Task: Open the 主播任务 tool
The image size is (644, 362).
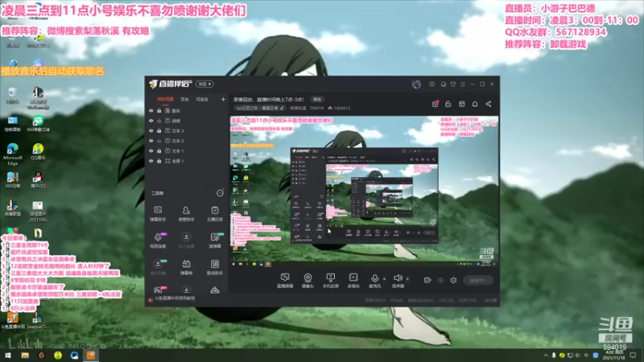Action: click(x=215, y=213)
